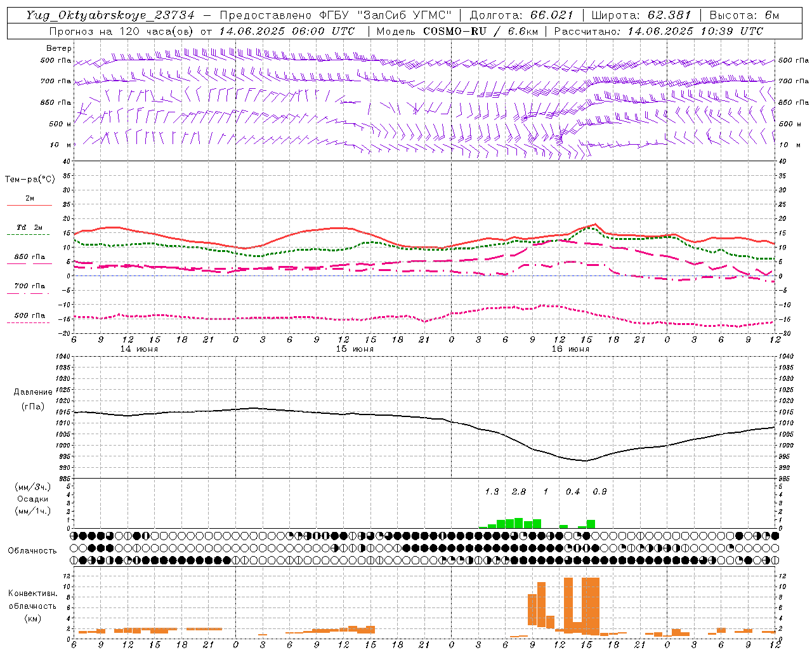Click the Конвективн. convective cloud label
Image resolution: width=812 pixels, height=650 pixels.
coord(32,594)
